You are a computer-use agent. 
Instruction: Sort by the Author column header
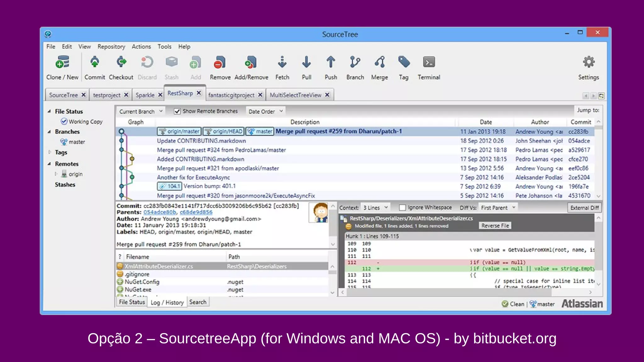point(540,122)
